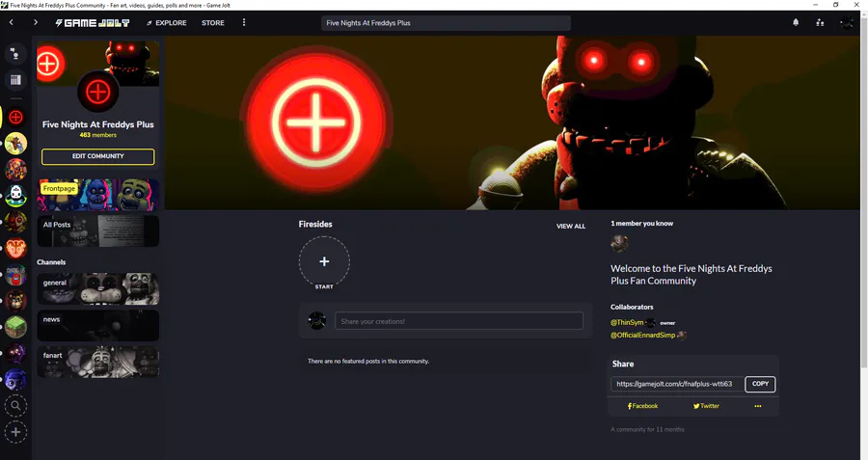This screenshot has width=868, height=460.
Task: Open the Game Jolt logo home
Action: click(x=93, y=23)
